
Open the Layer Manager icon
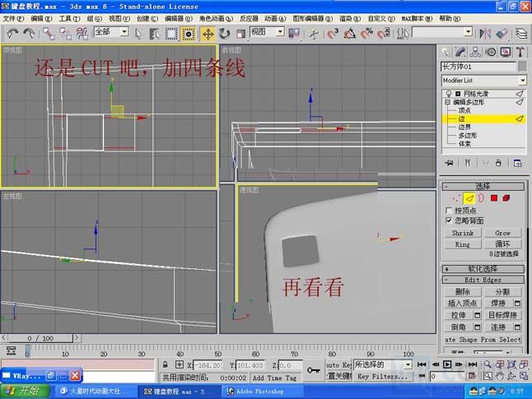(521, 33)
